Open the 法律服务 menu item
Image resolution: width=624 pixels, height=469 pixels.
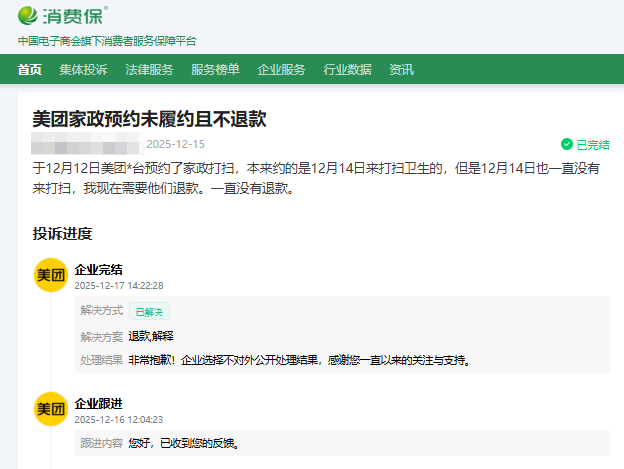pos(149,70)
